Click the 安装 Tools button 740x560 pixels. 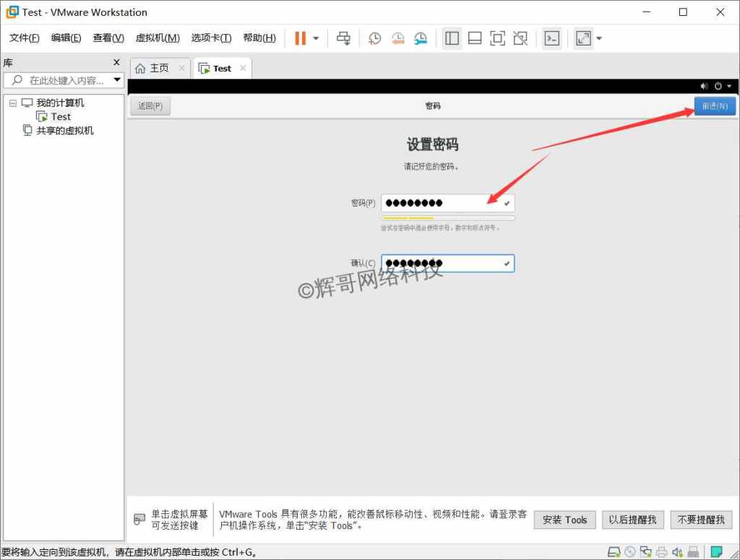click(x=564, y=520)
